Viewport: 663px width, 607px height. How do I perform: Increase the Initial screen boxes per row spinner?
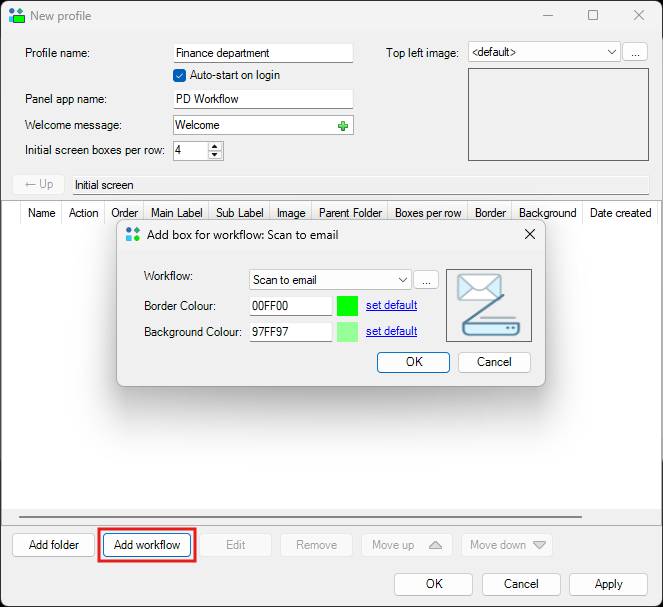pos(215,146)
